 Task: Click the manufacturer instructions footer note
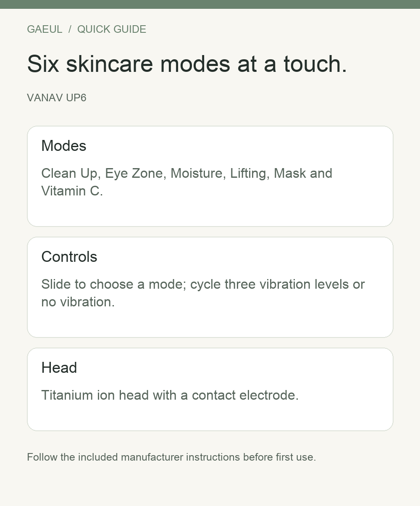[x=171, y=457]
